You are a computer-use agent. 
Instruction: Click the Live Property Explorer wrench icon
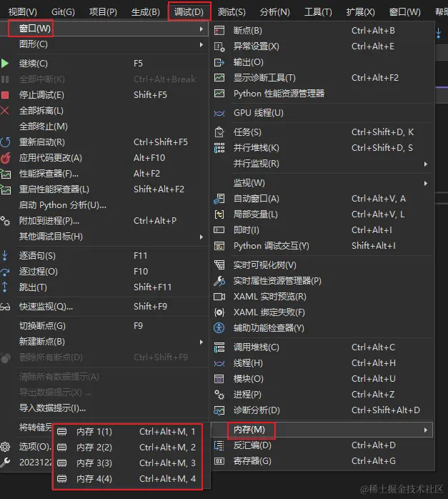coord(219,281)
